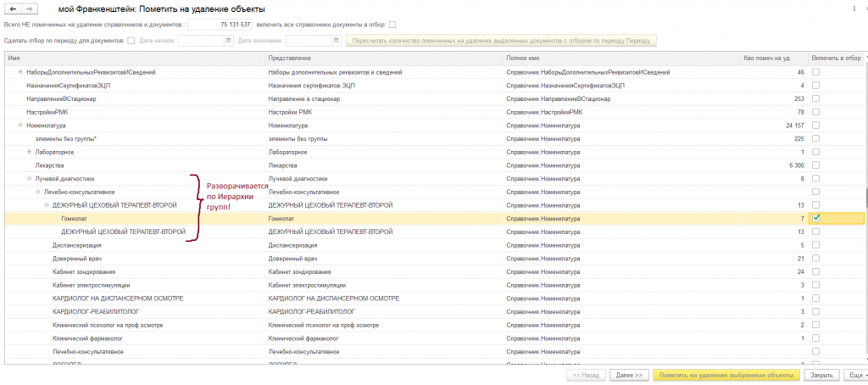This screenshot has width=868, height=385.
Task: Open calendar picker for Дата начала
Action: (227, 40)
